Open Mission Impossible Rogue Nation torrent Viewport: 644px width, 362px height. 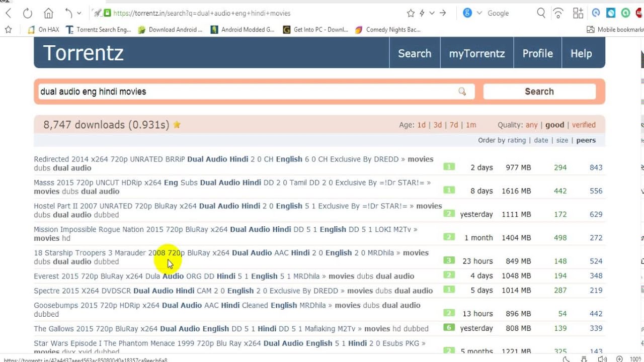[222, 229]
